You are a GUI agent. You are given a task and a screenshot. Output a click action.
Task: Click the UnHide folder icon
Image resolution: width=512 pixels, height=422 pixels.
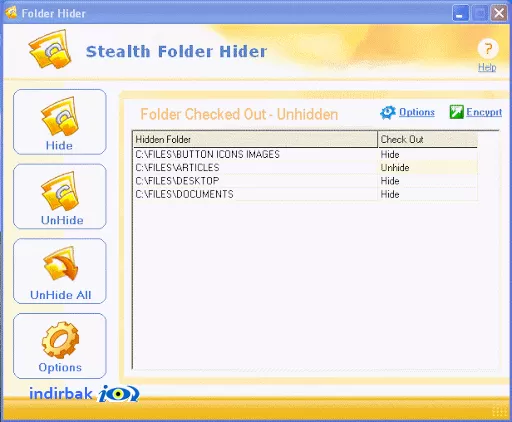click(60, 191)
